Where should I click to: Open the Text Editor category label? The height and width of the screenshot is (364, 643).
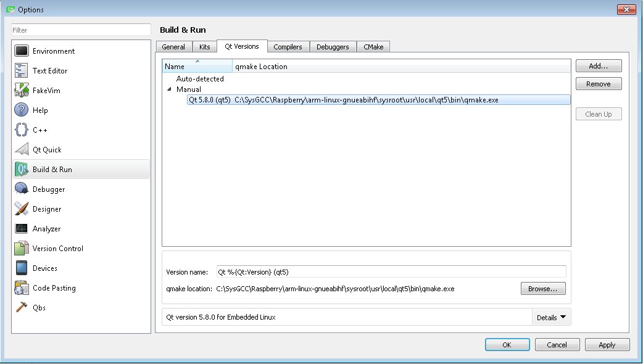pos(50,70)
